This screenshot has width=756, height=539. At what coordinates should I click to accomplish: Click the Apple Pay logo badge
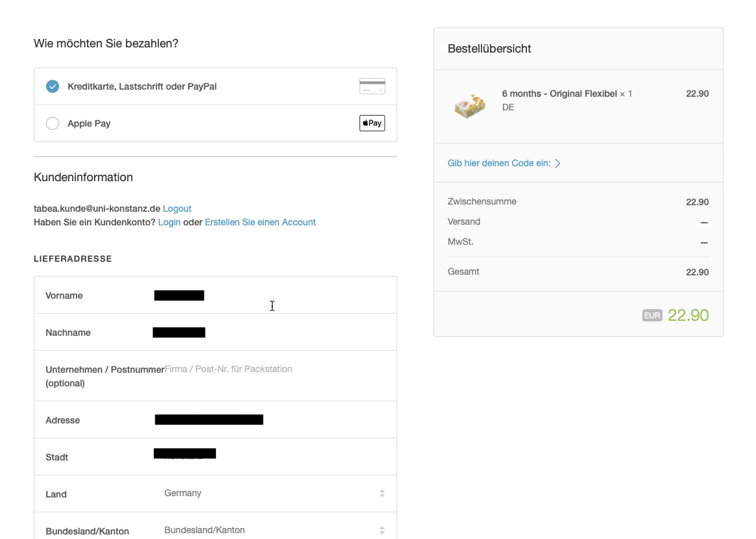[372, 123]
